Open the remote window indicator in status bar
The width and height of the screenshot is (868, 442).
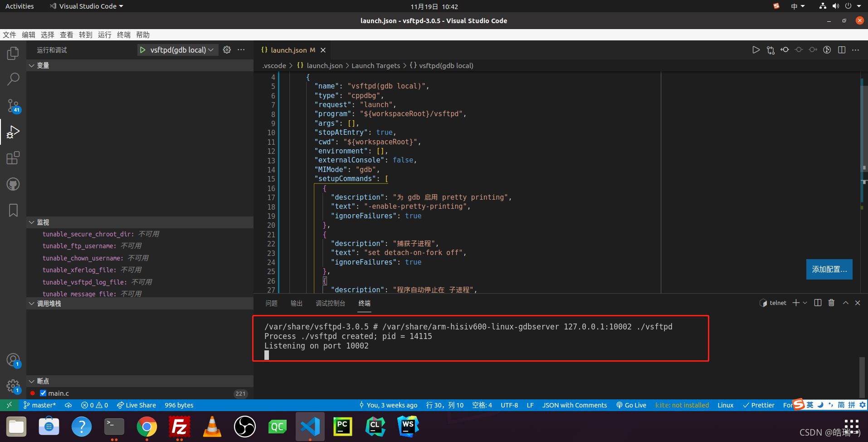pos(9,405)
